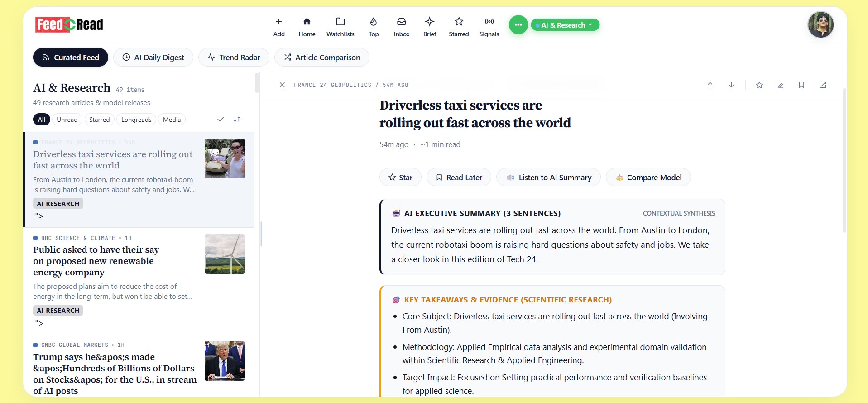Viewport: 868px width, 403px height.
Task: Click the Star button under article title
Action: (x=400, y=178)
